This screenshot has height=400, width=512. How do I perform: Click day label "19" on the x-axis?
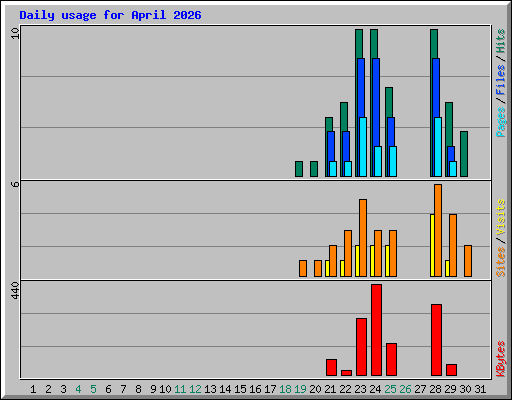coord(300,389)
